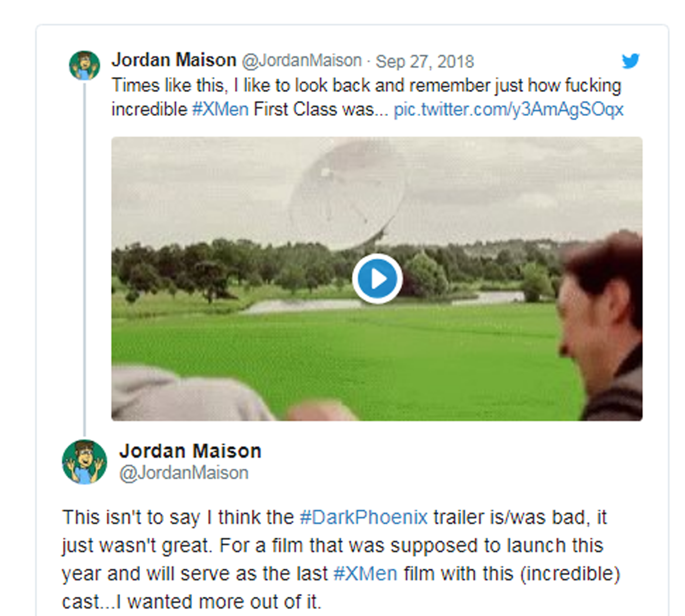Image resolution: width=685 pixels, height=616 pixels.
Task: Open the #XMen hashtag in first tweet
Action: pyautogui.click(x=220, y=110)
